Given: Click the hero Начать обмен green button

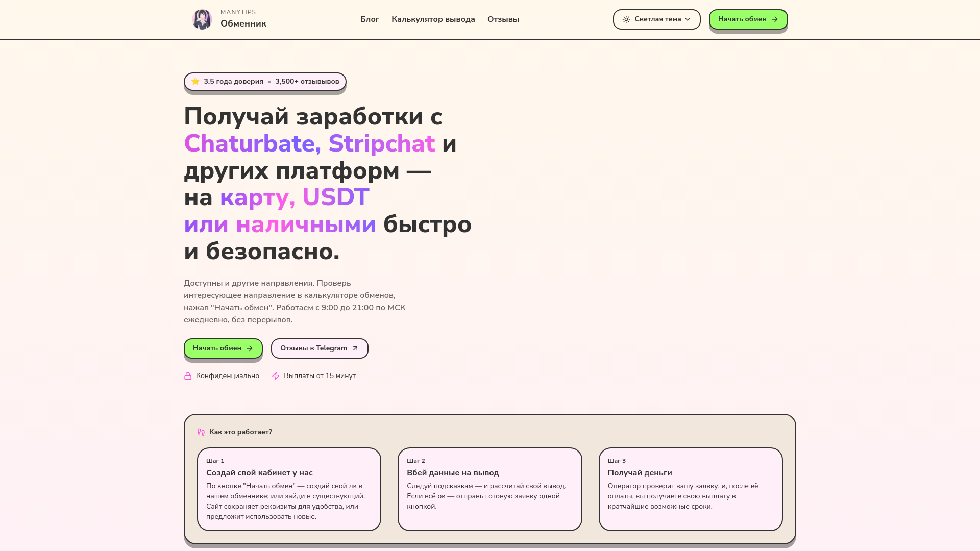Looking at the screenshot, I should click(x=223, y=348).
